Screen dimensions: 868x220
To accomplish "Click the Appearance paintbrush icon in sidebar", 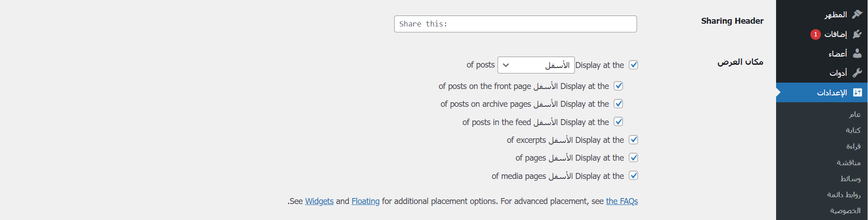I will pos(857,15).
